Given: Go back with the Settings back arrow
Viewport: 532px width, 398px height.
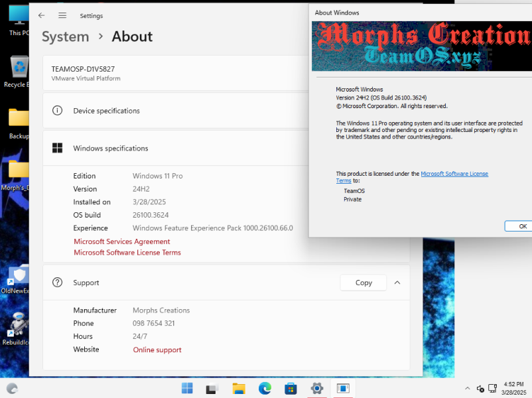Looking at the screenshot, I should point(41,15).
